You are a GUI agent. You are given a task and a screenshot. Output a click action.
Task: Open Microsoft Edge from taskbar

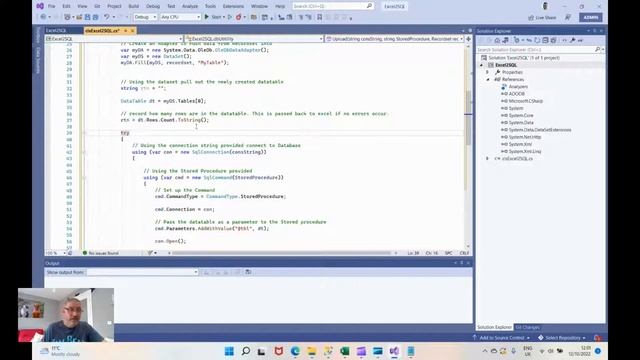[295, 351]
